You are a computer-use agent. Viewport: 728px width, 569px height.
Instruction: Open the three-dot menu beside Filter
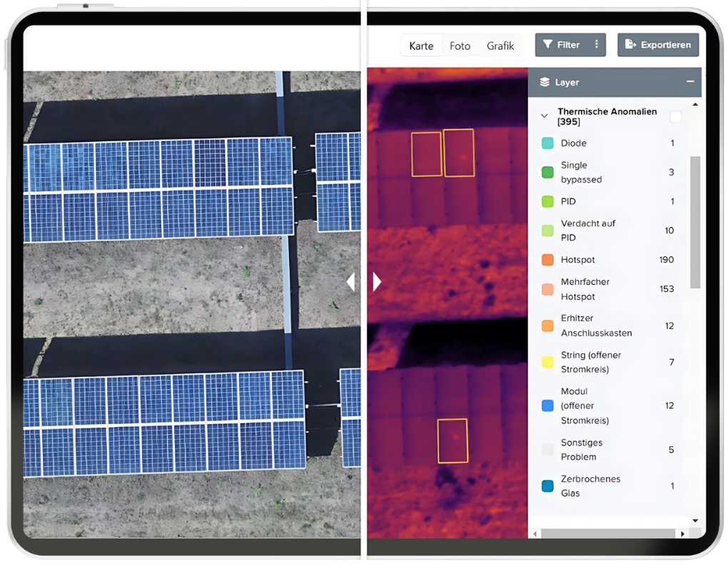597,45
